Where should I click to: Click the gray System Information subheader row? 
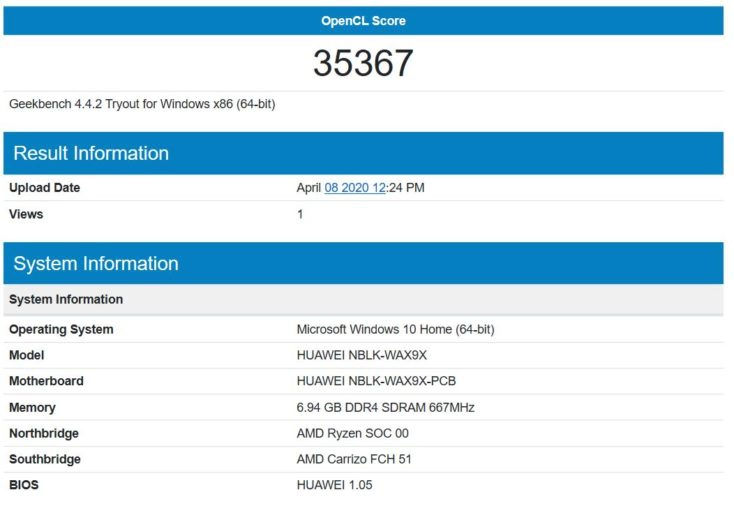click(x=66, y=299)
